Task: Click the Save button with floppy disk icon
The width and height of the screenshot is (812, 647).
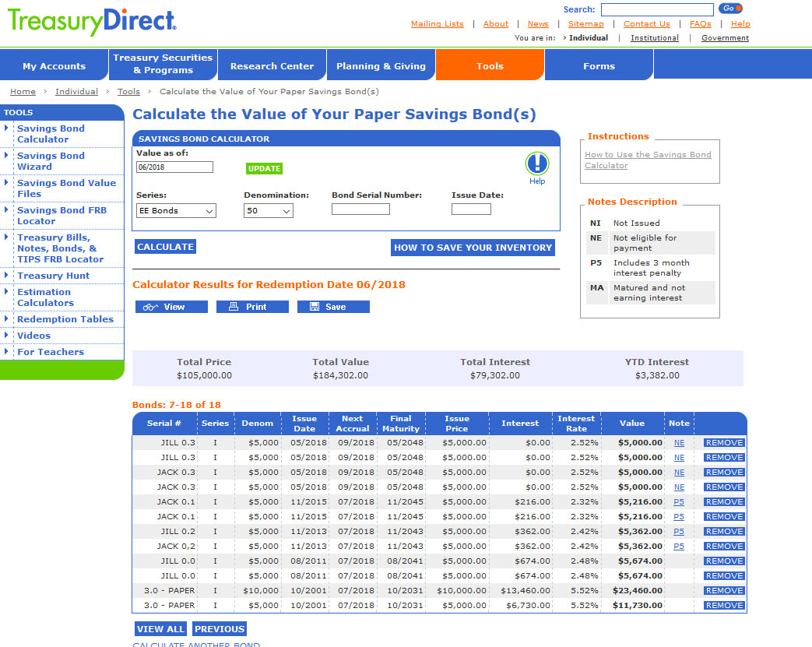Action: pyautogui.click(x=333, y=307)
